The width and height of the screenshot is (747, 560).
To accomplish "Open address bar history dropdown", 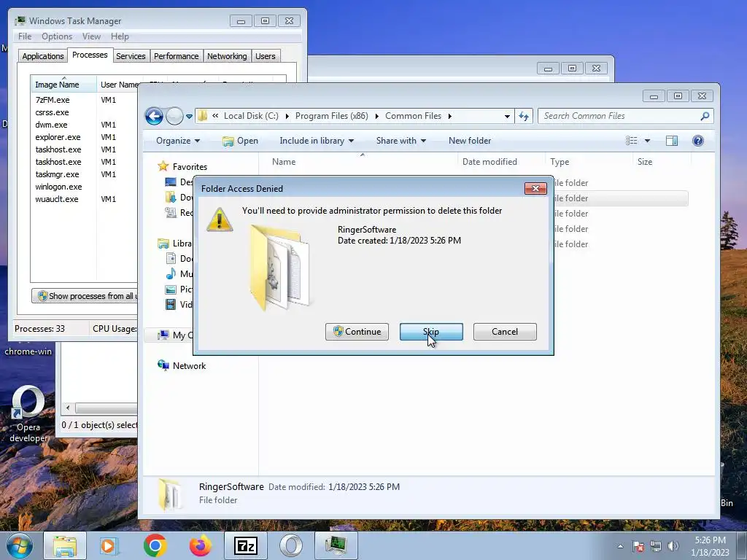I will (507, 116).
